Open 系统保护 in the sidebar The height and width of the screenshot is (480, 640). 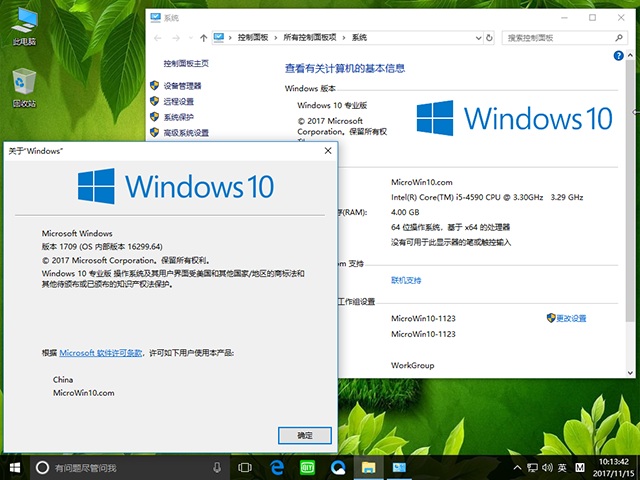(179, 117)
